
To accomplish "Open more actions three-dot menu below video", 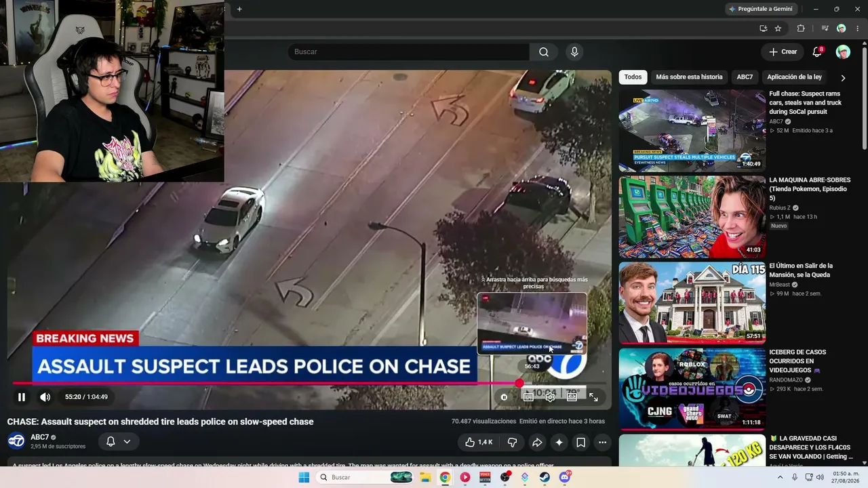I will tap(602, 442).
